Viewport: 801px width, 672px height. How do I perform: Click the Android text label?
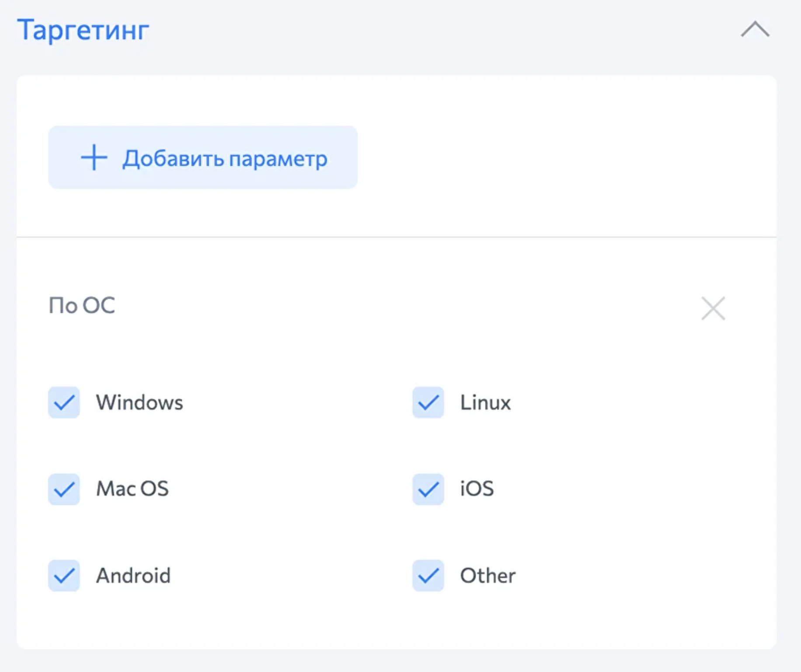(x=133, y=575)
